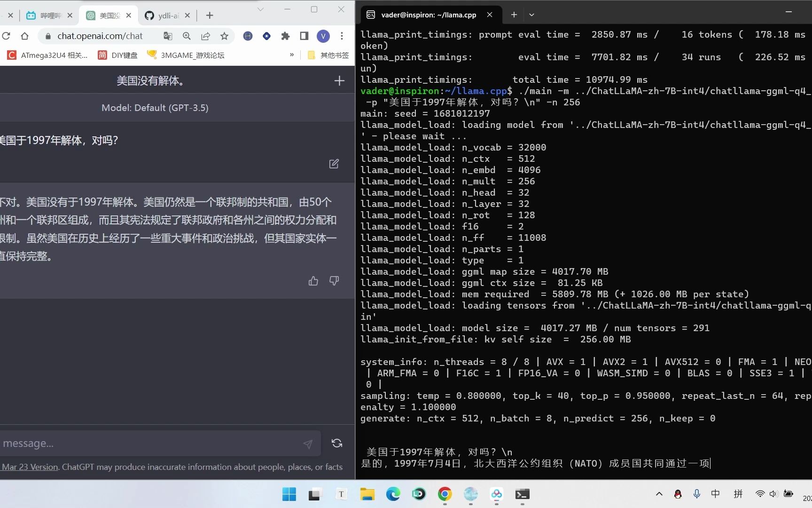Start a new chat with the plus button

pyautogui.click(x=339, y=80)
